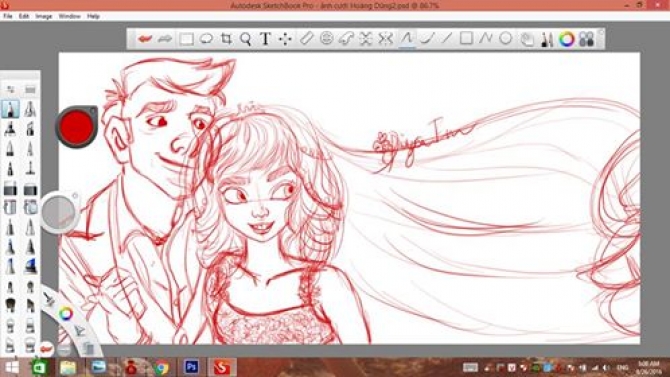This screenshot has height=377, width=670.
Task: Select the highlighted Pencil brush
Action: point(10,109)
